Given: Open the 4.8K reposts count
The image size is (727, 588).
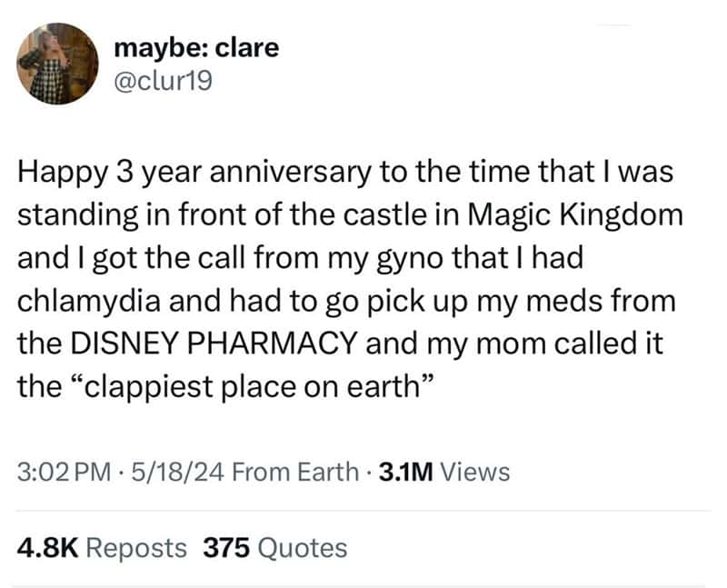Looking at the screenshot, I should [48, 548].
